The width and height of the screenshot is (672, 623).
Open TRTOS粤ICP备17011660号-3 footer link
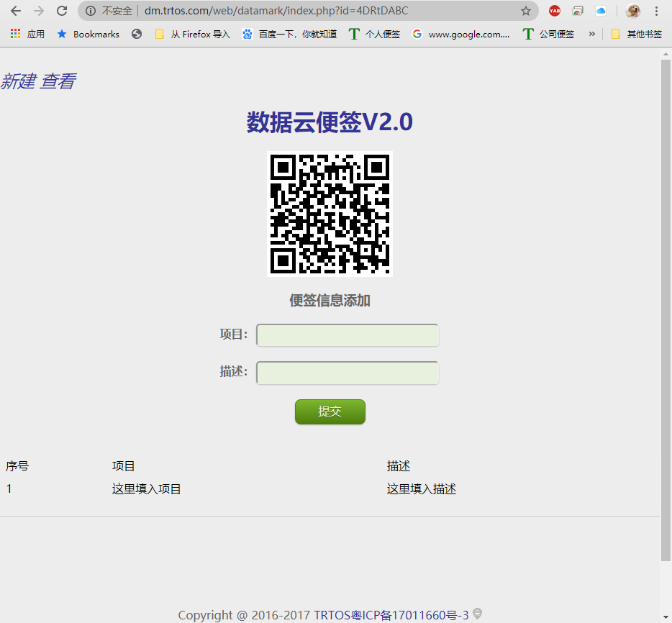click(391, 615)
